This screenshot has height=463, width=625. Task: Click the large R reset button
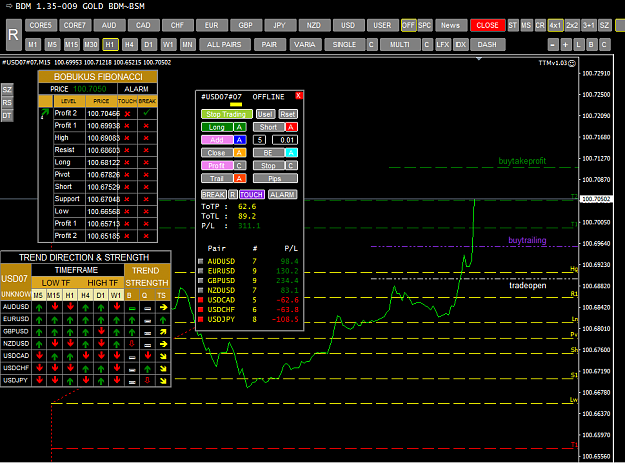[14, 35]
